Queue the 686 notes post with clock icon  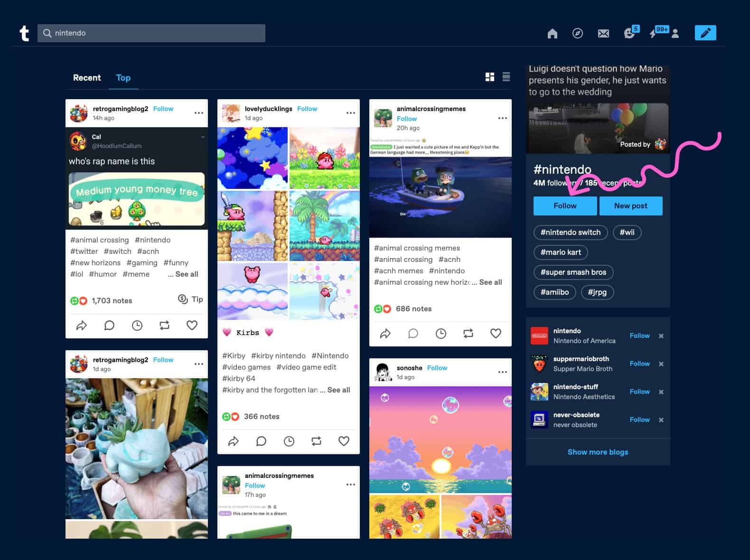[441, 334]
